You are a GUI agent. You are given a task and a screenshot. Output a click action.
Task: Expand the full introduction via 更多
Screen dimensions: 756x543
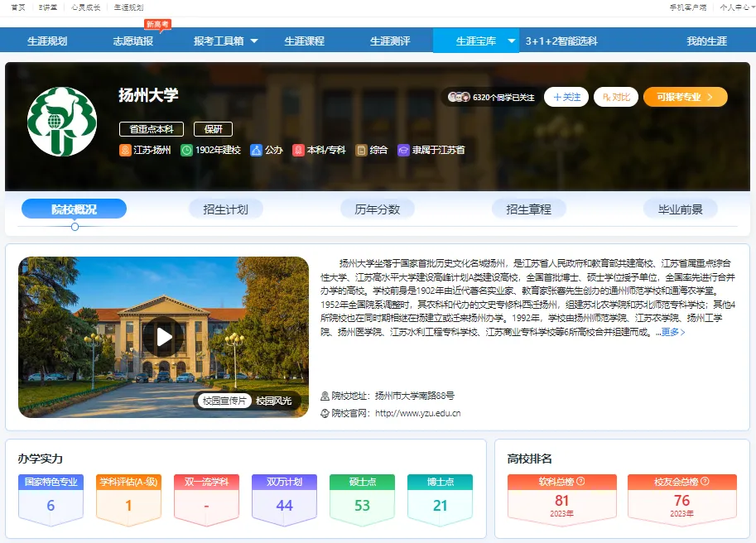click(x=673, y=332)
